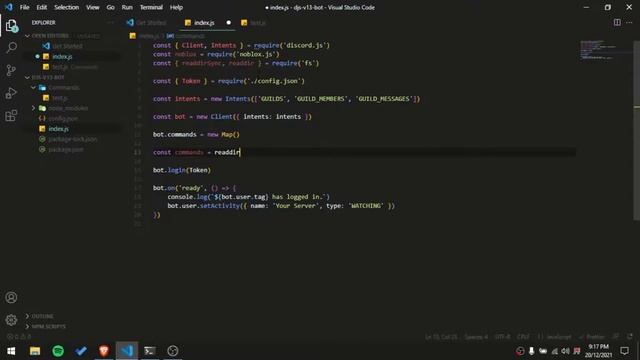This screenshot has height=360, width=640.
Task: Open the Help menu
Action: click(x=176, y=7)
